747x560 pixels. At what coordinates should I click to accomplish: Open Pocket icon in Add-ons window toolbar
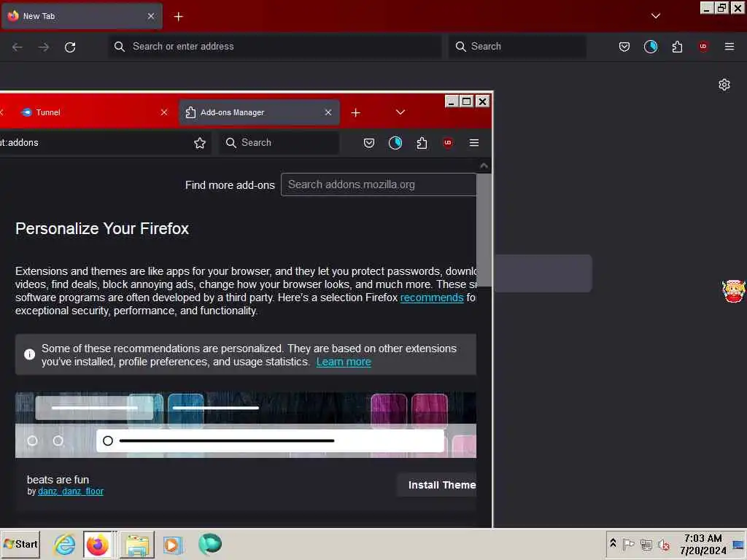pos(368,143)
